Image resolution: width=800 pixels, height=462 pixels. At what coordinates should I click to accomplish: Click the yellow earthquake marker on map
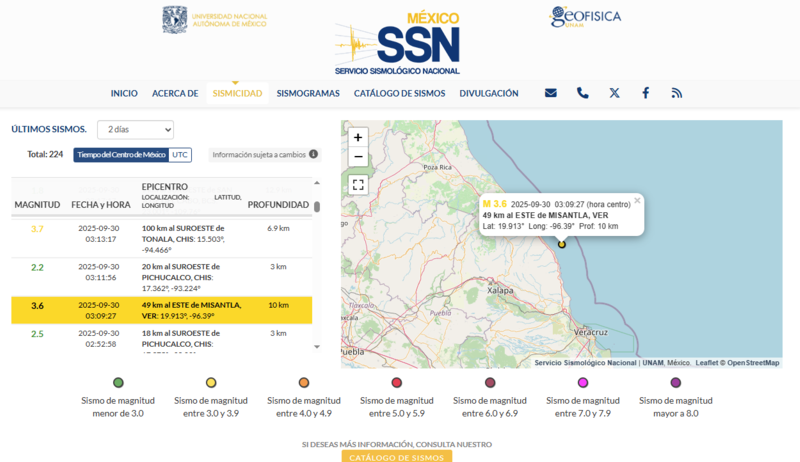[562, 244]
